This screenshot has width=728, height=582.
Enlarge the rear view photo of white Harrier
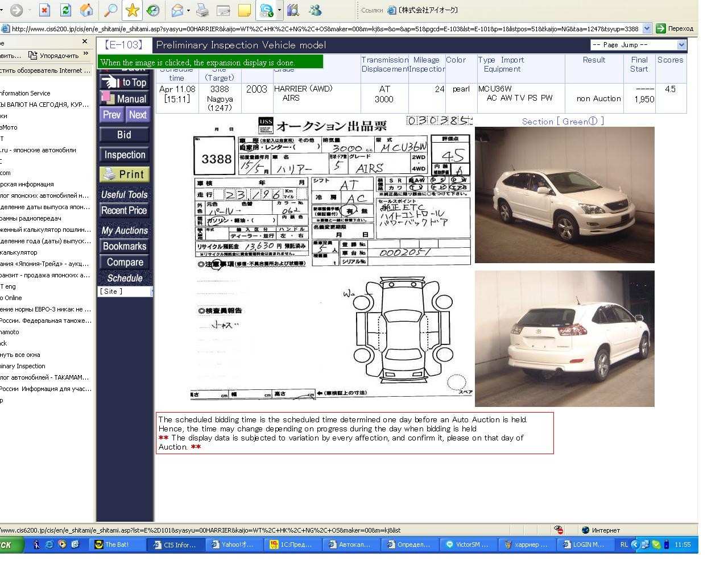pos(564,339)
